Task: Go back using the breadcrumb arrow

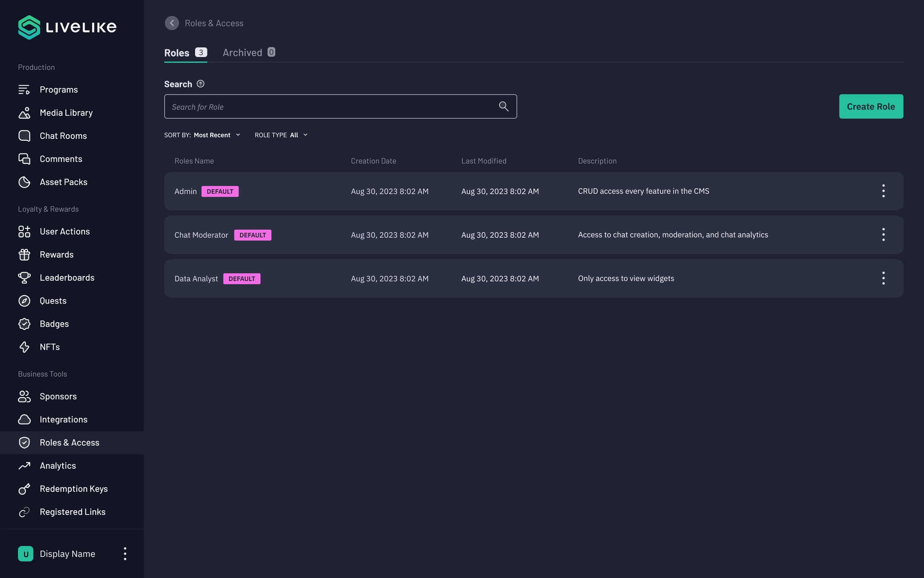Action: coord(172,23)
